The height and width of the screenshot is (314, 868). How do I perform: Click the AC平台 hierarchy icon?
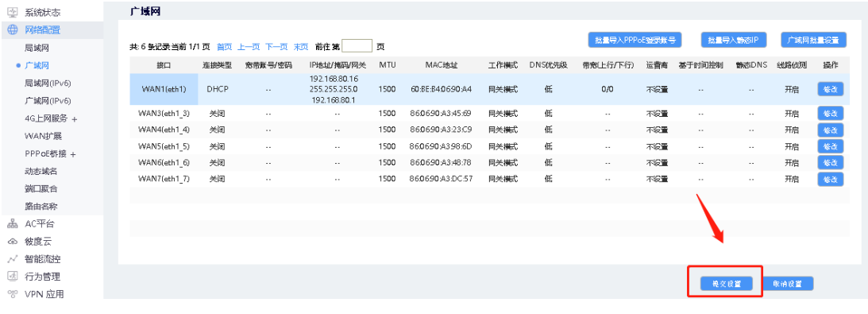tap(12, 223)
